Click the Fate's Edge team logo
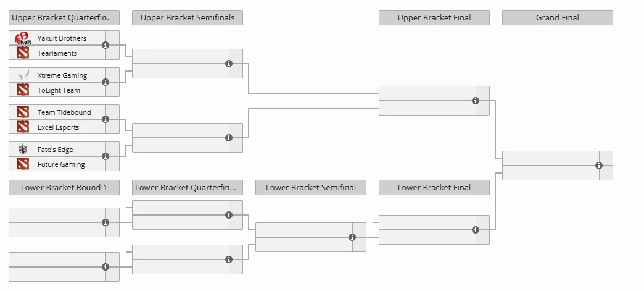This screenshot has height=291, width=644. [23, 150]
